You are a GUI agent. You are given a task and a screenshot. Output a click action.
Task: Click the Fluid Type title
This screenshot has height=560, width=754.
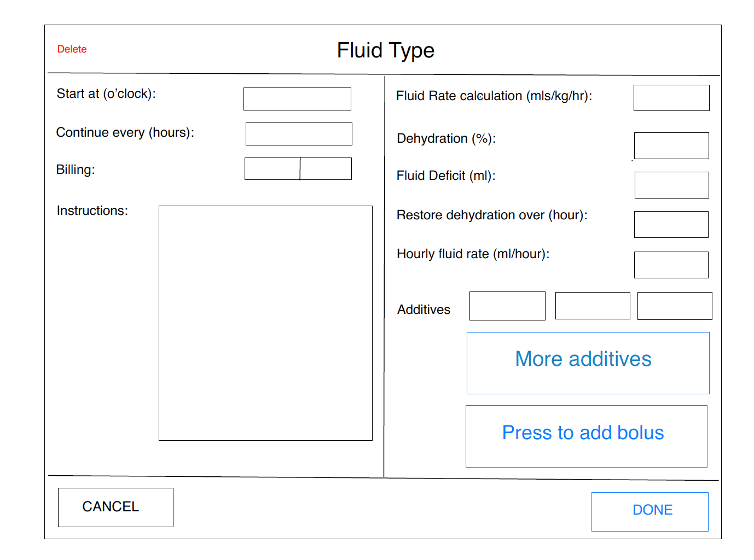pos(385,50)
